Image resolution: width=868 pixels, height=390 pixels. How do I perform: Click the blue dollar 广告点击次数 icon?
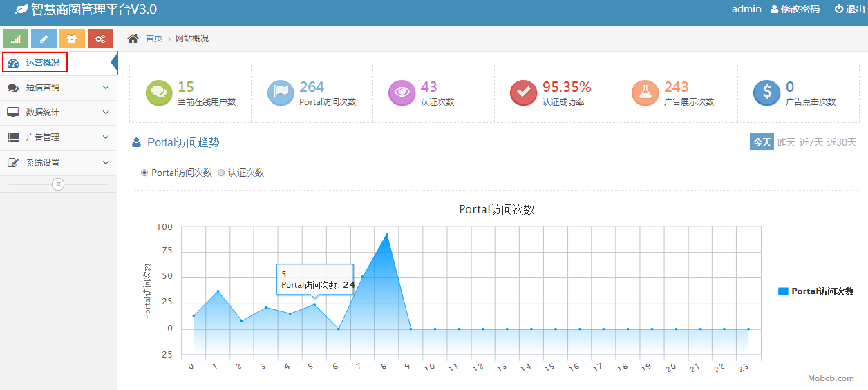(x=766, y=92)
